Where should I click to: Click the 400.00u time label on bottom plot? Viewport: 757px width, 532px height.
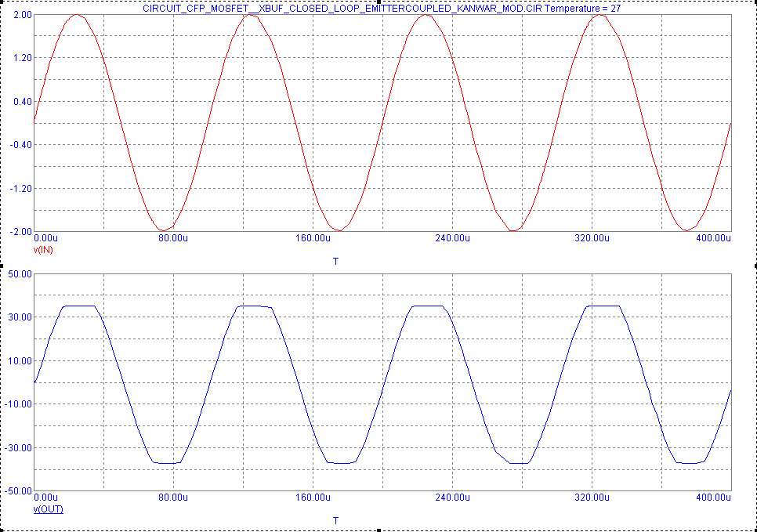pos(714,498)
